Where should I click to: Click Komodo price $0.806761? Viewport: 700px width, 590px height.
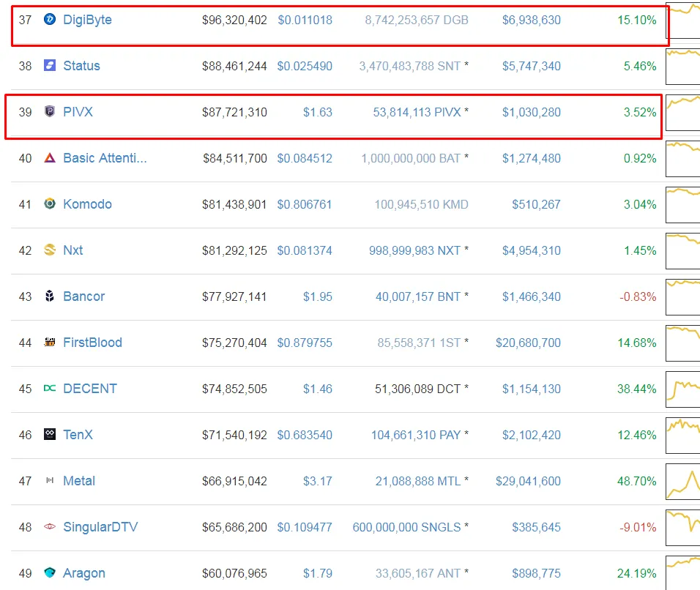pos(305,204)
